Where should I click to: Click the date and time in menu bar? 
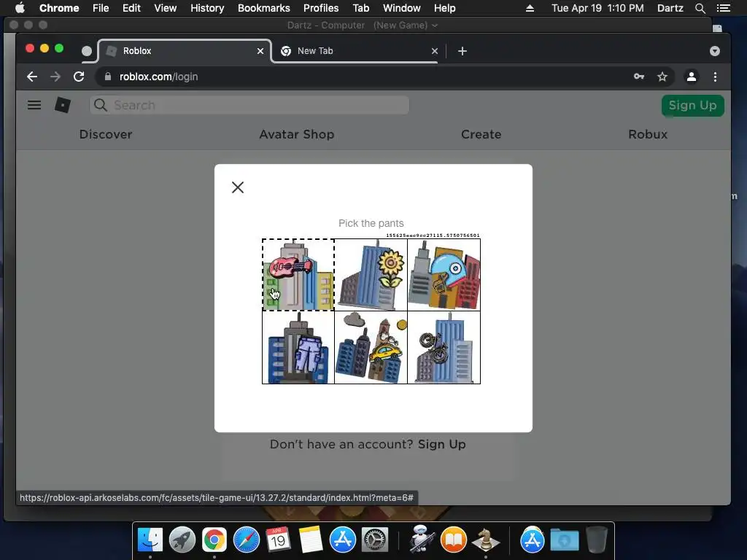pos(597,8)
